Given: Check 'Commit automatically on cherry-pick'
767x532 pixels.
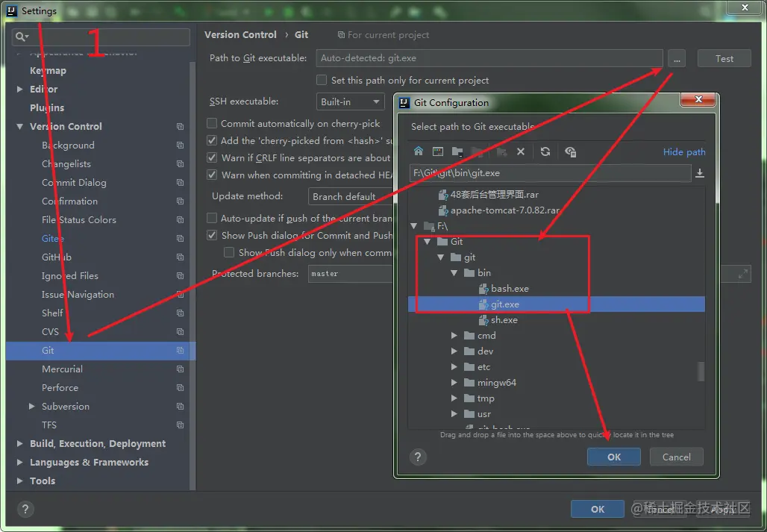Looking at the screenshot, I should click(x=212, y=123).
